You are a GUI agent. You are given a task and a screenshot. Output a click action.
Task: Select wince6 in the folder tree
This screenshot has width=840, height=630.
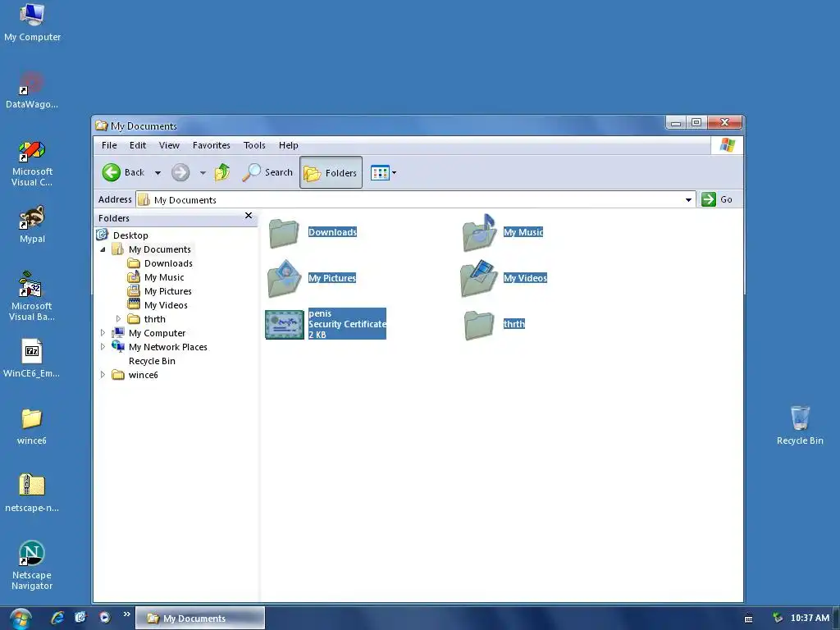[143, 375]
